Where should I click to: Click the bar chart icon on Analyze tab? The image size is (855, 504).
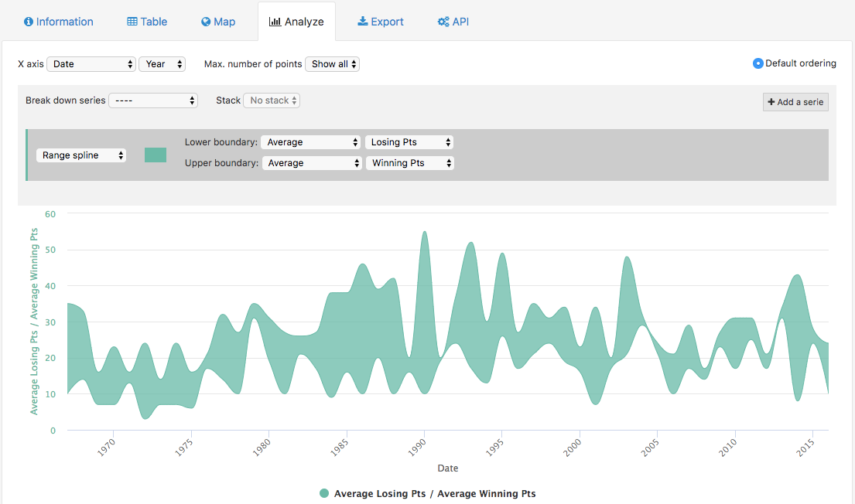click(x=275, y=22)
